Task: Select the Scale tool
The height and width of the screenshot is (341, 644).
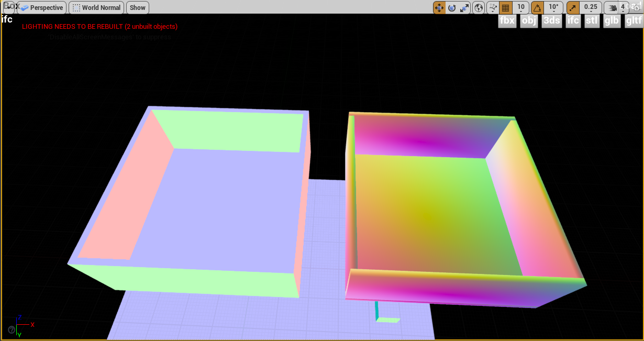Action: (x=464, y=7)
